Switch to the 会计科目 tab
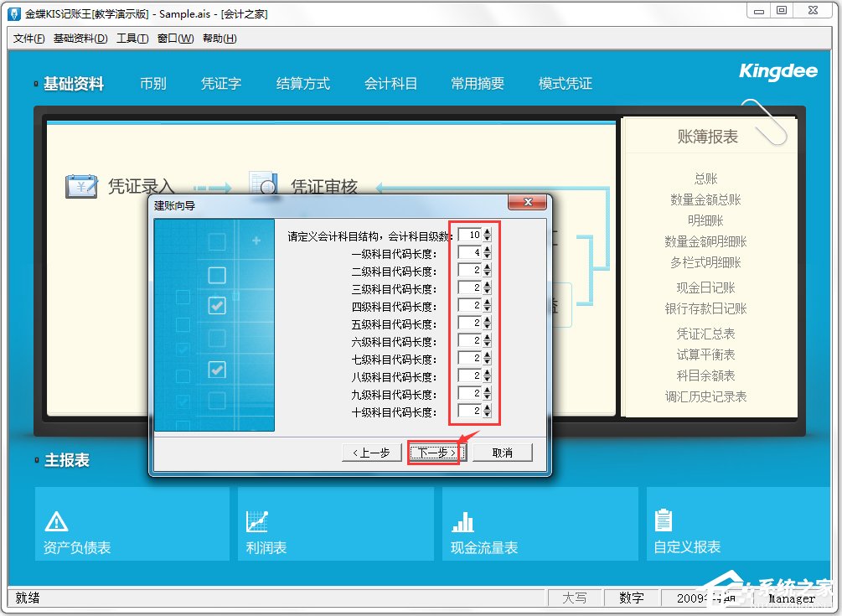This screenshot has height=616, width=842. click(390, 84)
